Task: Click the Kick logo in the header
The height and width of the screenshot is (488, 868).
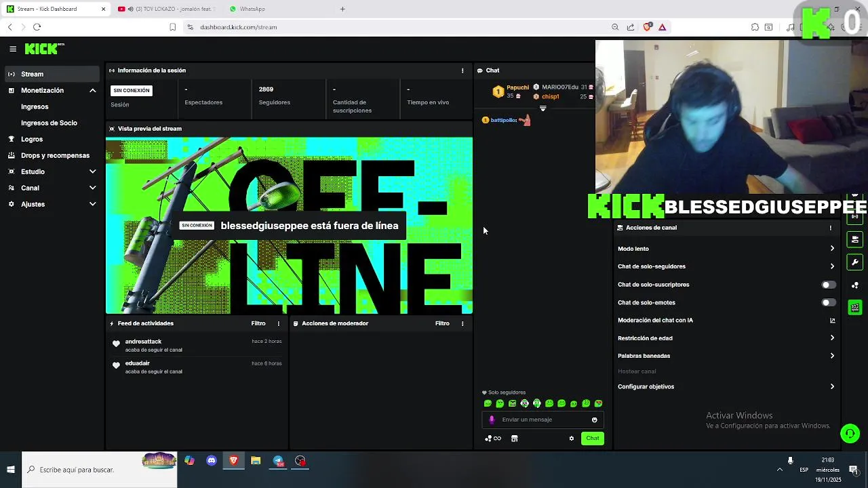Action: pos(44,49)
